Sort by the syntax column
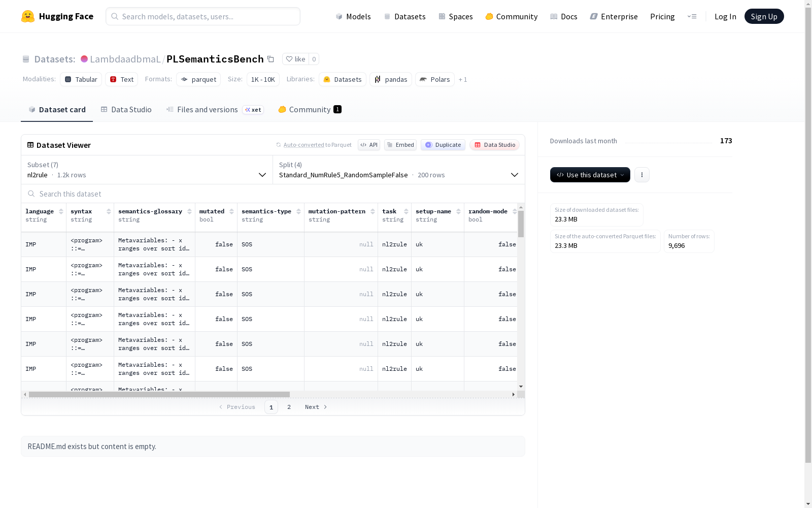Image resolution: width=812 pixels, height=508 pixels. 109,211
